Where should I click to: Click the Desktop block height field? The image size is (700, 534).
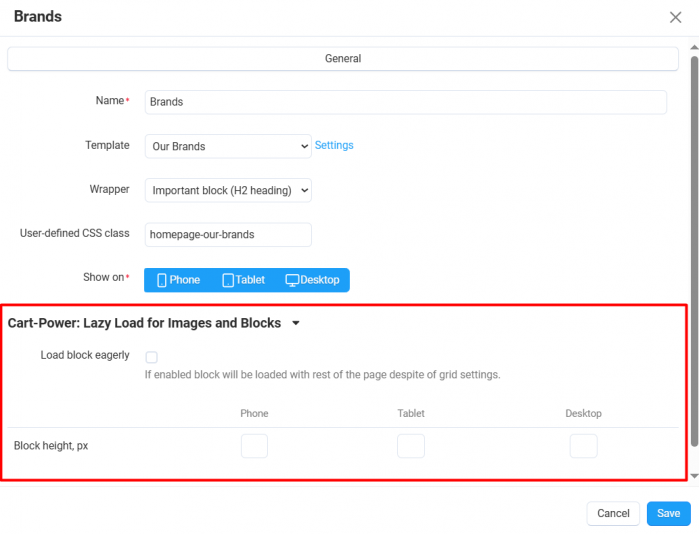pyautogui.click(x=583, y=446)
